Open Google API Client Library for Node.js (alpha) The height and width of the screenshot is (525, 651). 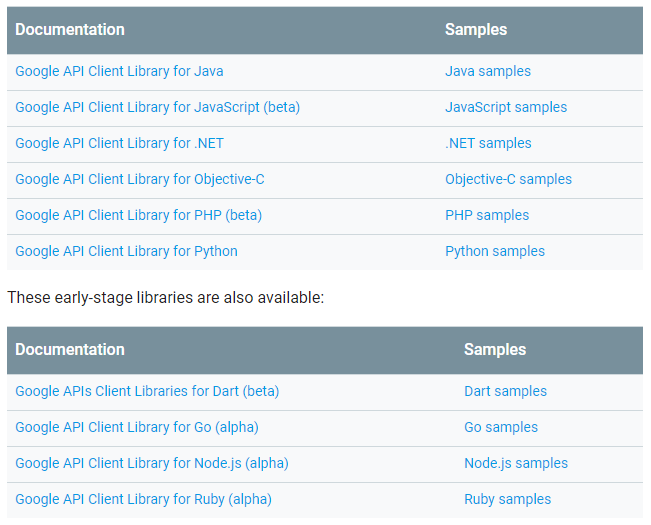pyautogui.click(x=152, y=463)
